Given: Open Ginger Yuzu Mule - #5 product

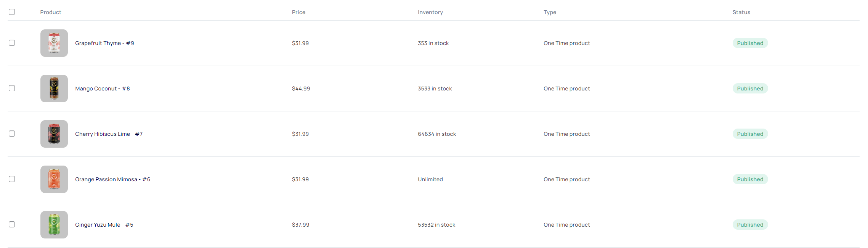Looking at the screenshot, I should [x=104, y=225].
